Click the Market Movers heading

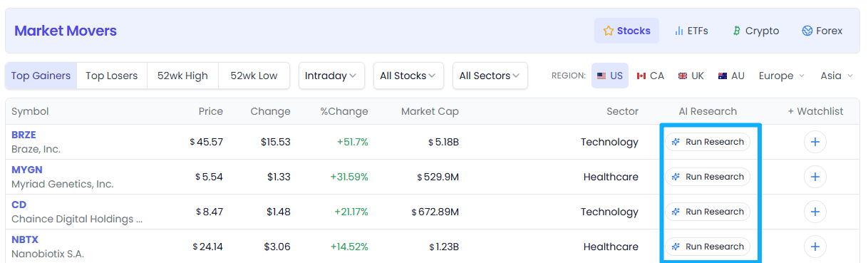(66, 31)
